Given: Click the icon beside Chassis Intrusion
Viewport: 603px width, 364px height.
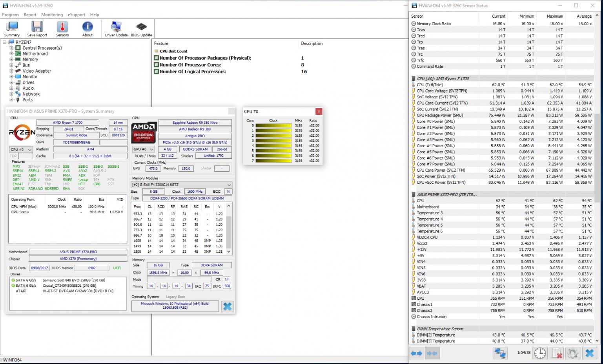Looking at the screenshot, I should [x=414, y=317].
